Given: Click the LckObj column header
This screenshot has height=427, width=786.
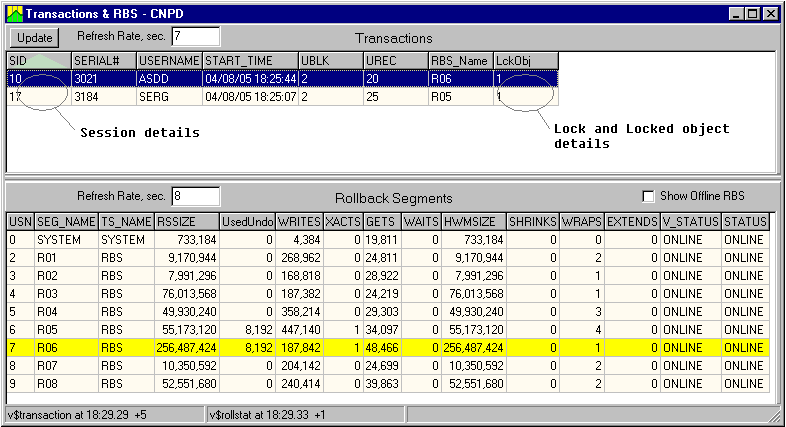Looking at the screenshot, I should click(x=526, y=61).
